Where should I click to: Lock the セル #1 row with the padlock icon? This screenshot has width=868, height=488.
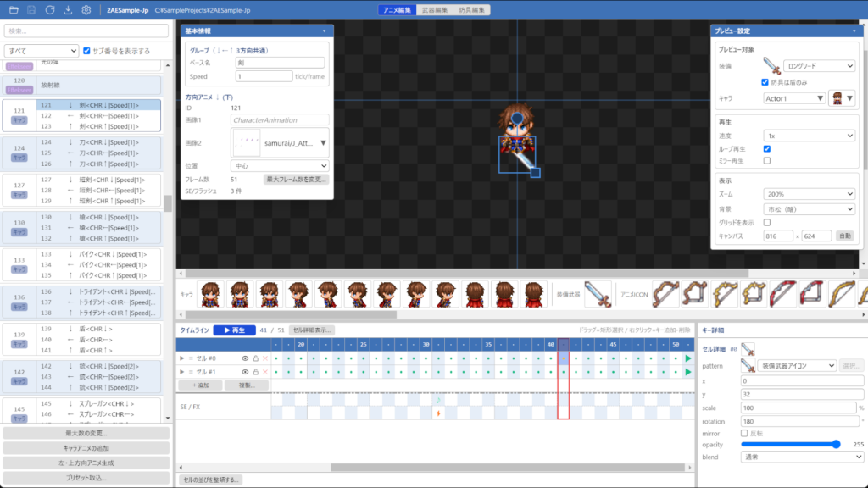point(256,372)
